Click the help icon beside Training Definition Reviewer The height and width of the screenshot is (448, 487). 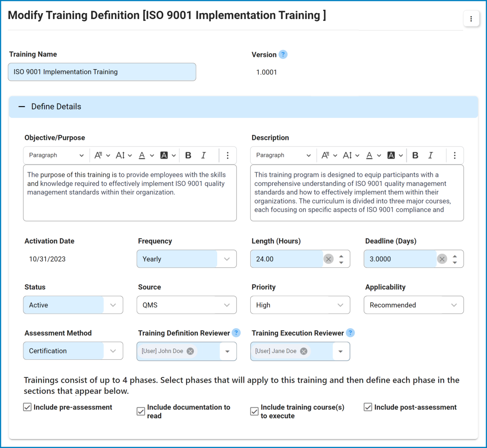(236, 333)
